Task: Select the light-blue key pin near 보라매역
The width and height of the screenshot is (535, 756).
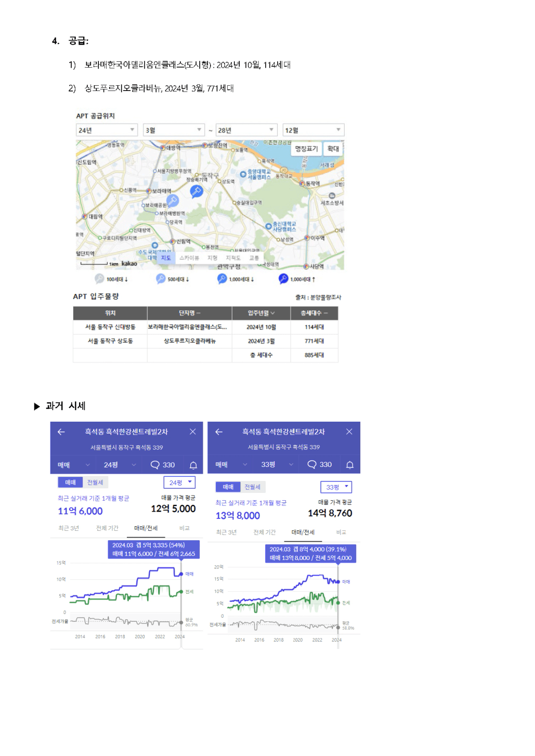Action: [173, 200]
